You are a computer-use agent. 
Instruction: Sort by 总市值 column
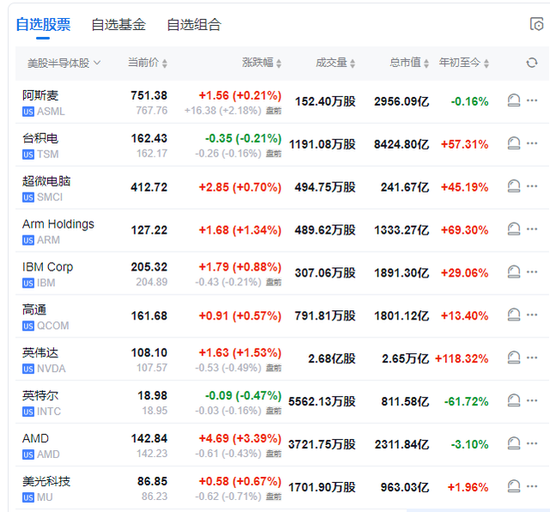coord(409,63)
